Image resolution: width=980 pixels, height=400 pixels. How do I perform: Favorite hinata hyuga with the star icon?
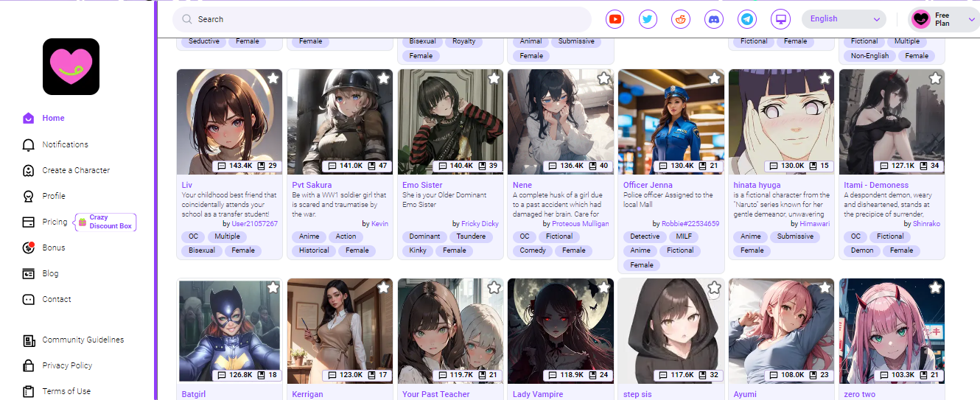[825, 78]
